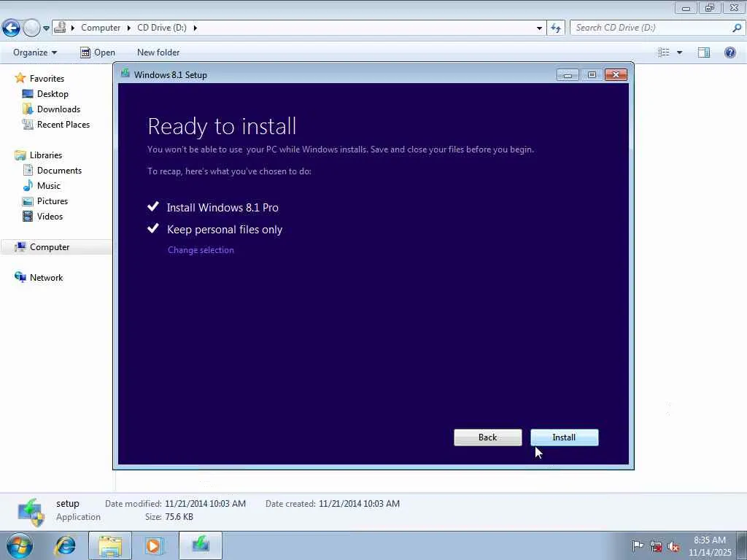Click the Network icon in sidebar
The height and width of the screenshot is (560, 747).
pos(20,277)
